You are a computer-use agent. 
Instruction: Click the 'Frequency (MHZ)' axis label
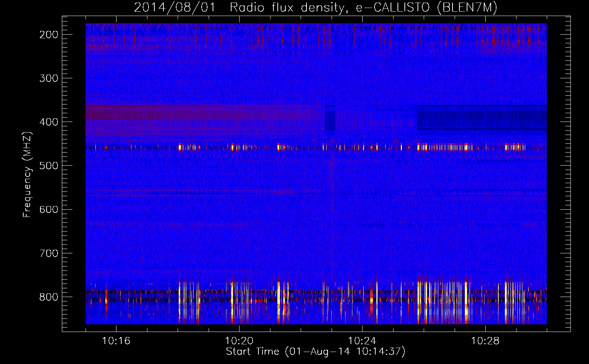click(x=27, y=175)
